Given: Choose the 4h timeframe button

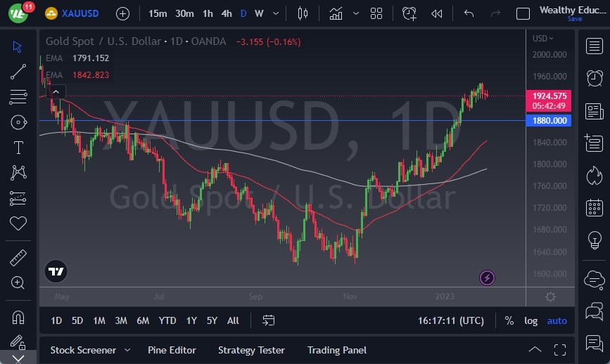Looking at the screenshot, I should [x=226, y=13].
